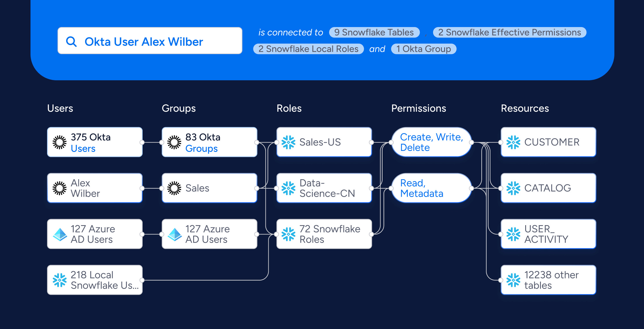Click the Okta icon on Sales group node
Image resolution: width=644 pixels, height=329 pixels.
tap(174, 188)
